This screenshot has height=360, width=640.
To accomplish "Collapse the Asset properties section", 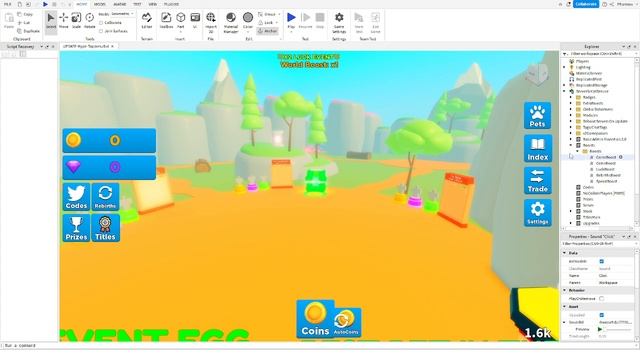I will pyautogui.click(x=565, y=307).
